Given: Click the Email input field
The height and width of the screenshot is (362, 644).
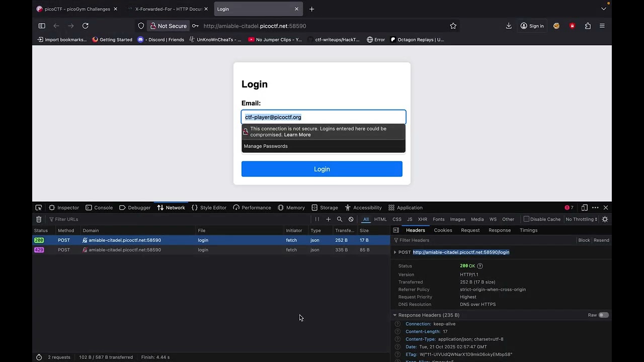Looking at the screenshot, I should (324, 117).
